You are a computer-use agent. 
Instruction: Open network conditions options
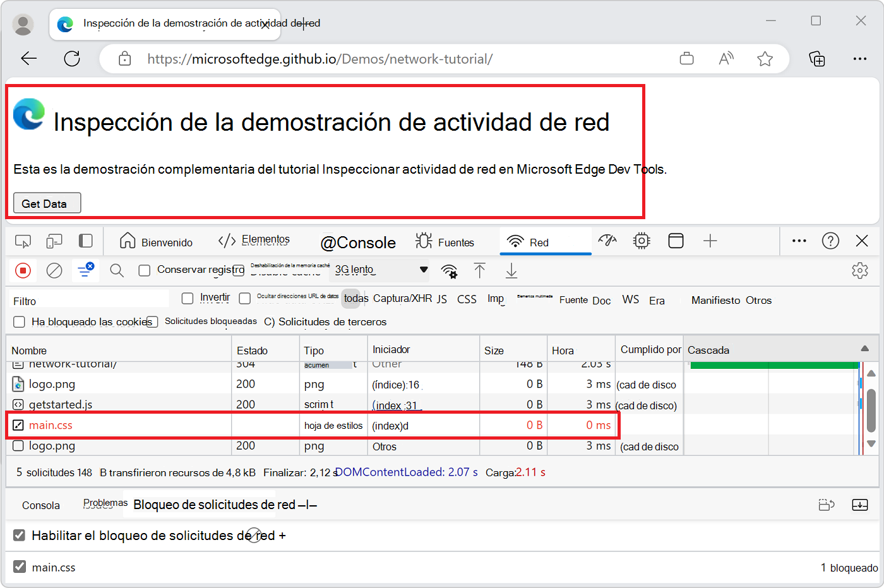coord(448,270)
